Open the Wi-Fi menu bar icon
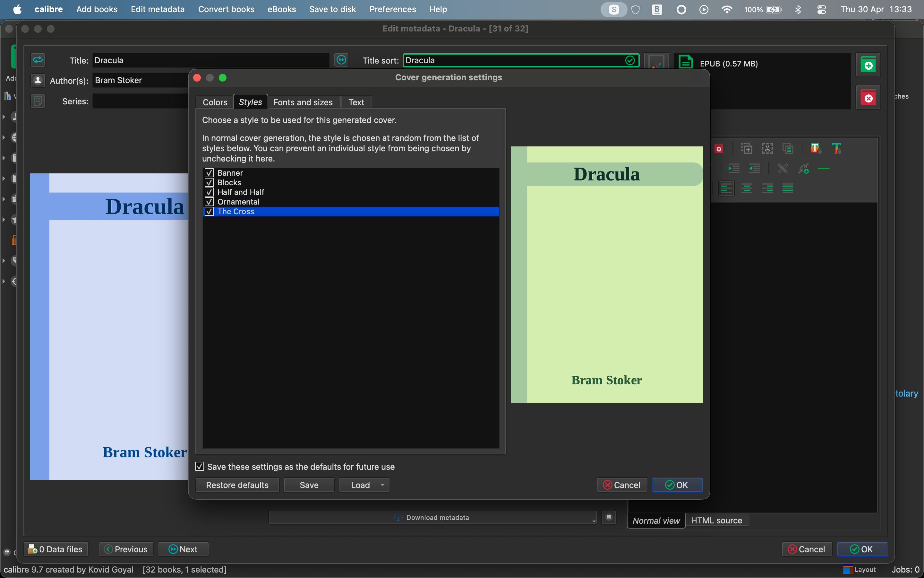 [727, 9]
